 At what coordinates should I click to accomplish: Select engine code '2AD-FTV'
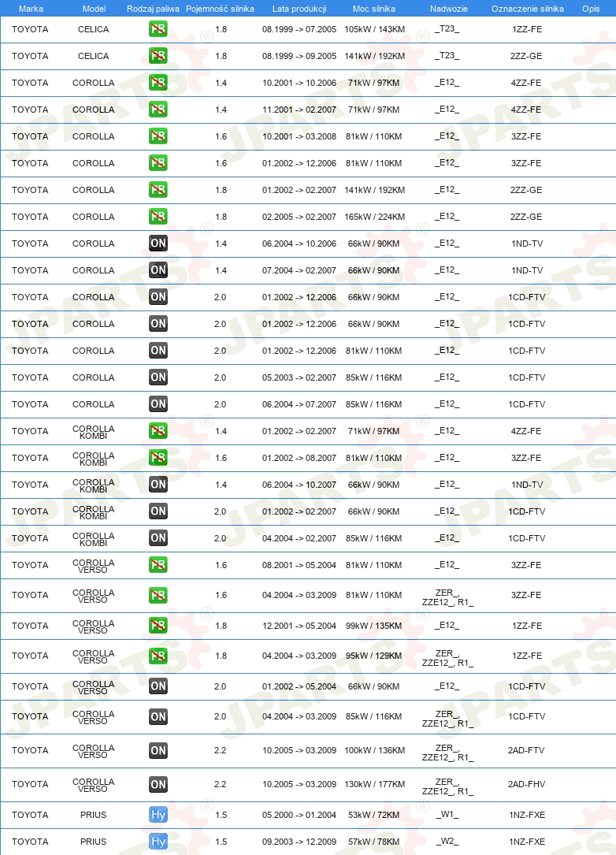coord(527,750)
